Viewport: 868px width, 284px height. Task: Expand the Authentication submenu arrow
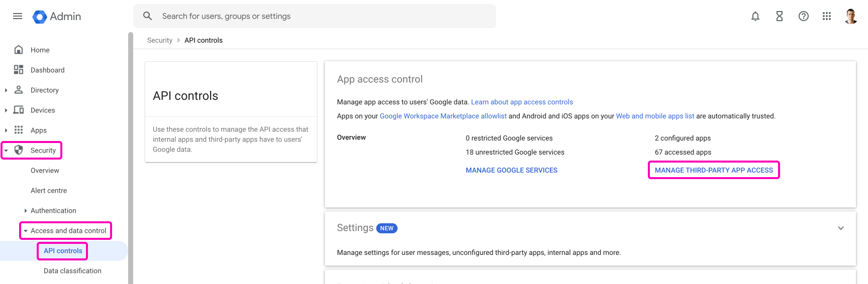tap(26, 211)
